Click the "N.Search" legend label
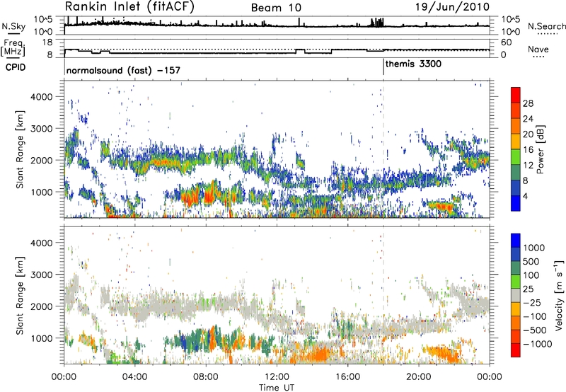The image size is (566, 392). (x=546, y=26)
